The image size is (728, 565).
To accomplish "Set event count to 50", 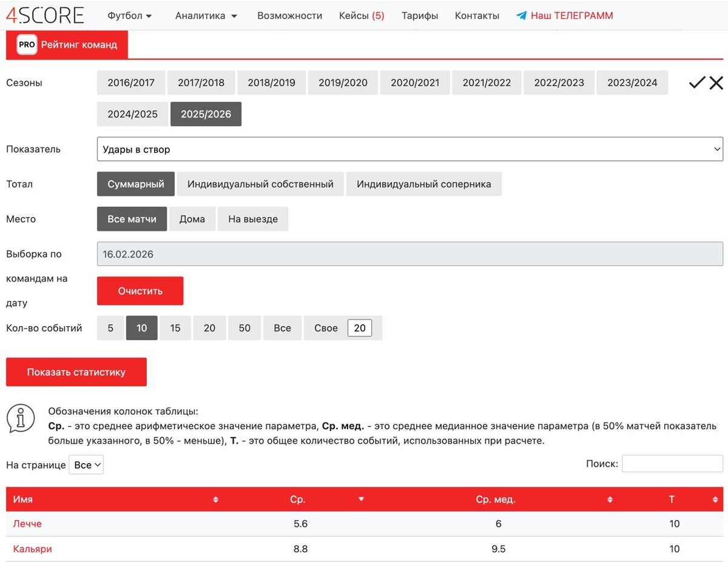I will (244, 328).
